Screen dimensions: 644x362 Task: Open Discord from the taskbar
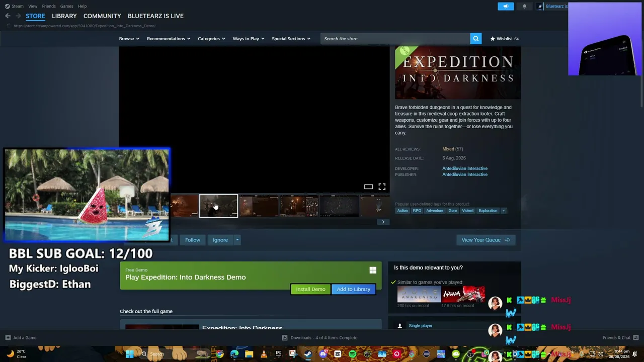[x=323, y=354]
